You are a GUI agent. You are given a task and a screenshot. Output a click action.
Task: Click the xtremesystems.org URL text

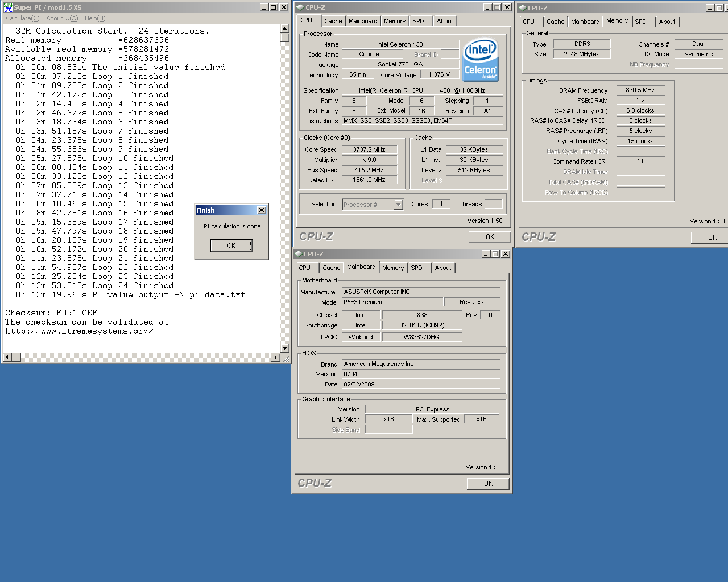80,331
